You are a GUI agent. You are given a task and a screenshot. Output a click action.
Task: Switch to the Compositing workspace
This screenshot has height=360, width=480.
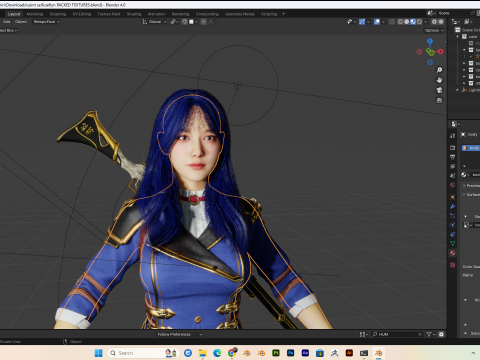(207, 14)
